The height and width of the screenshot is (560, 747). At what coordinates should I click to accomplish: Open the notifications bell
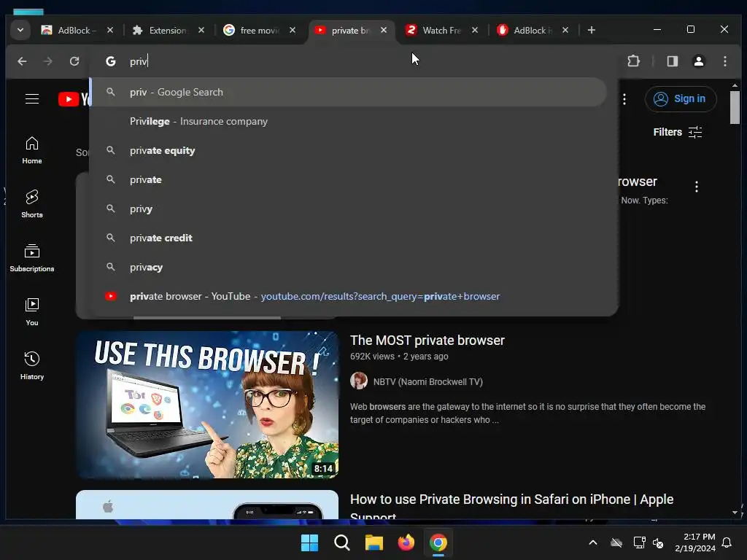pyautogui.click(x=727, y=542)
